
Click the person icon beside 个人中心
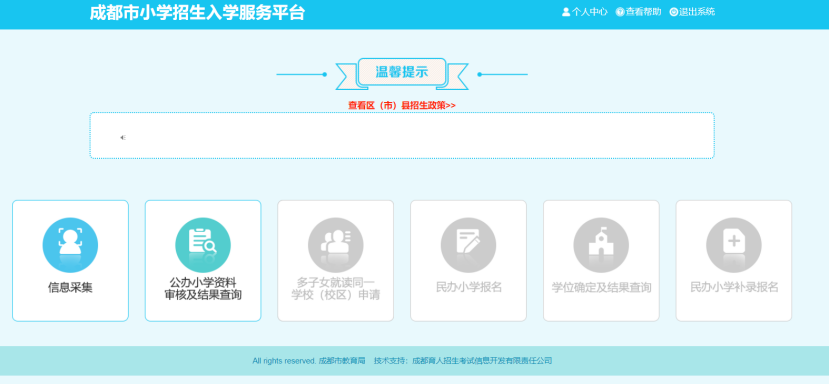566,12
